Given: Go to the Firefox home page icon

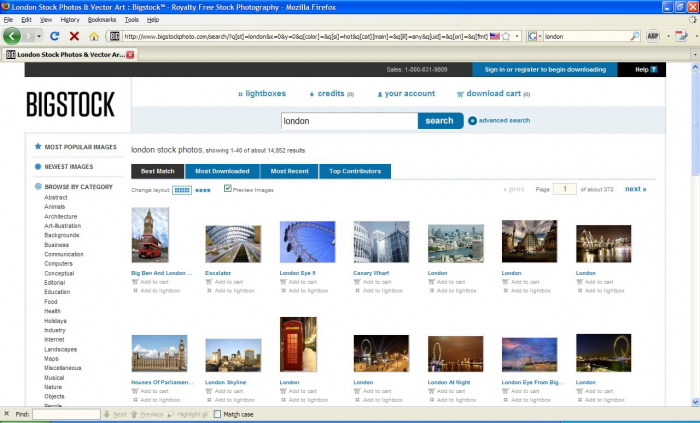Looking at the screenshot, I should click(94, 37).
